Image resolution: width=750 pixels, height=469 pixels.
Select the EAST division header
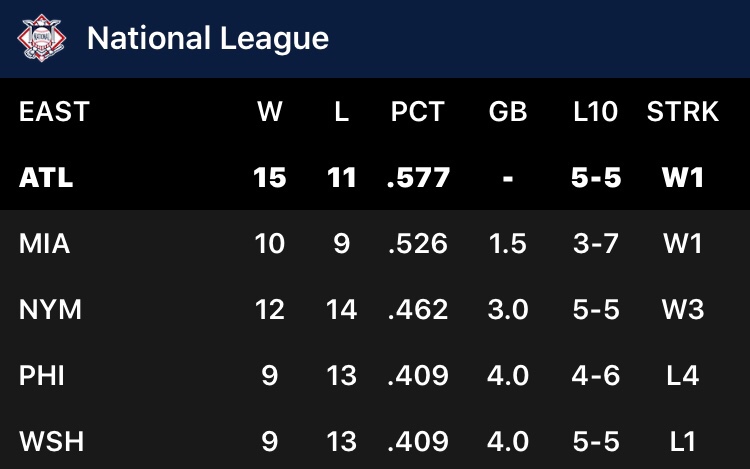(x=54, y=112)
